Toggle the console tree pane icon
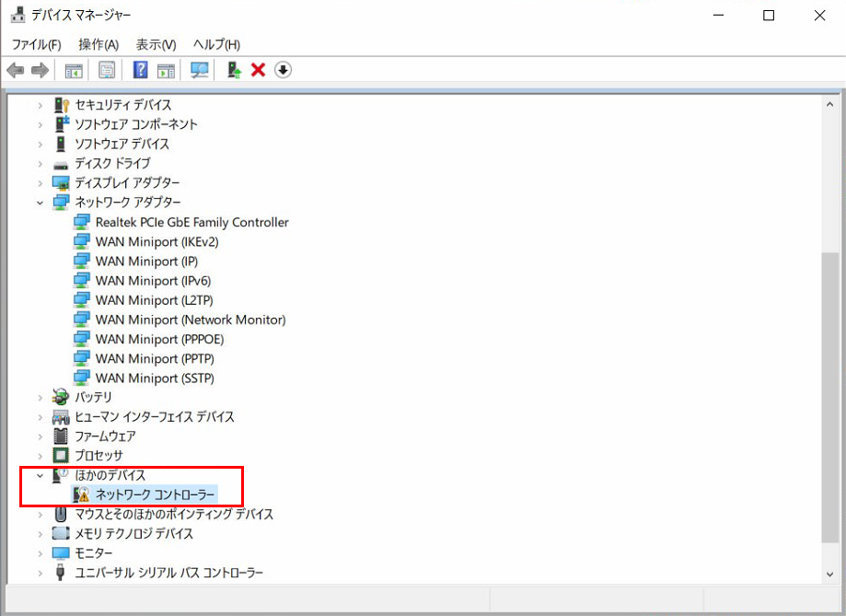The width and height of the screenshot is (846, 616). tap(74, 70)
